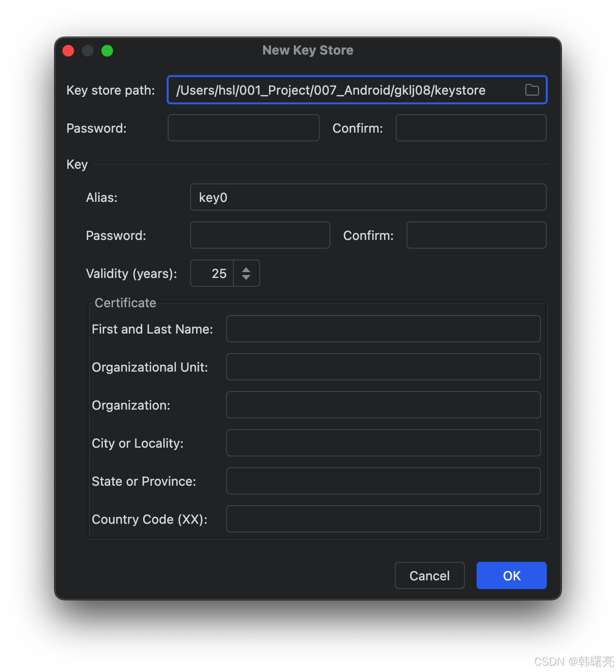
Task: Decrease Validity years with stepper down arrow
Action: (247, 278)
